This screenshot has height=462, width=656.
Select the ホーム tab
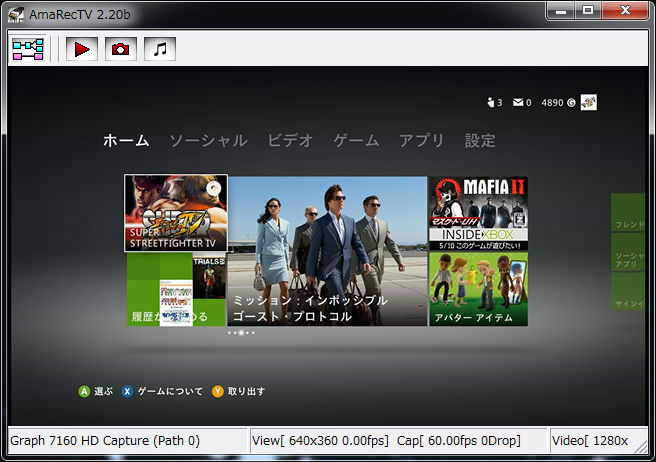pos(126,140)
